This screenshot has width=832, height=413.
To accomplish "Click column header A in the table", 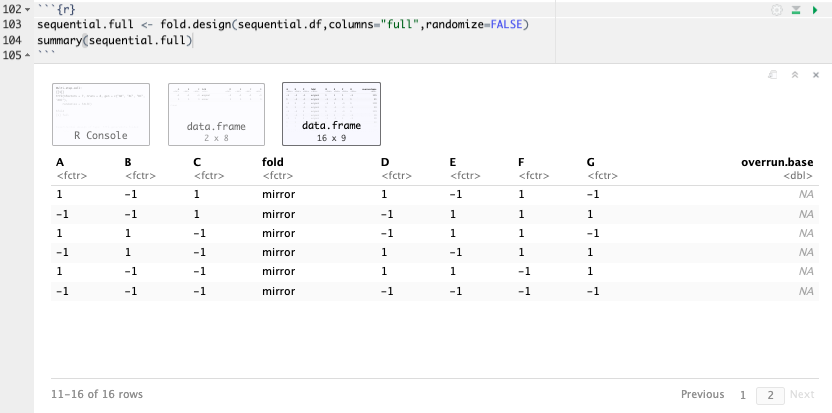I will tap(61, 162).
